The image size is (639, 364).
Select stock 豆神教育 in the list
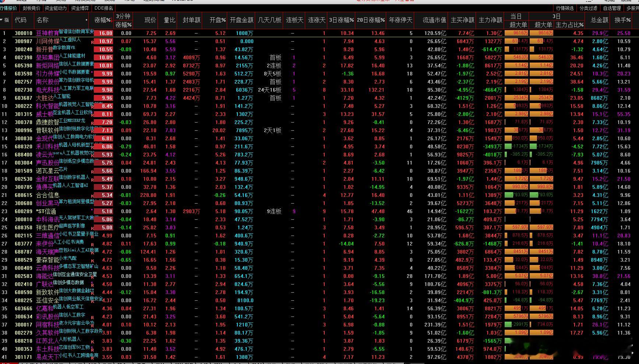[x=47, y=33]
